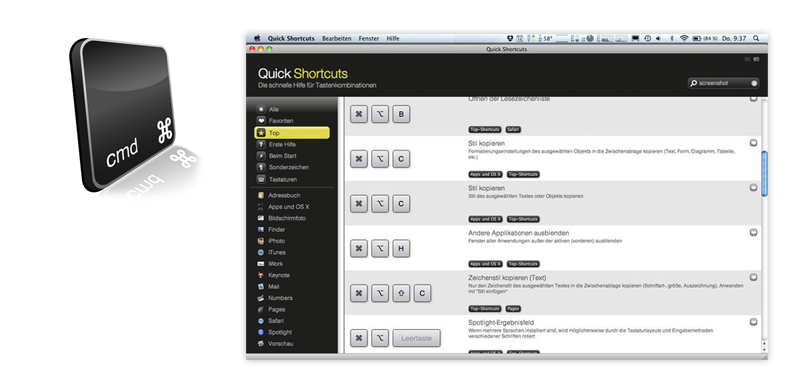Image resolution: width=800 pixels, height=390 pixels.
Task: Click the Leertaste key cap
Action: [x=416, y=338]
